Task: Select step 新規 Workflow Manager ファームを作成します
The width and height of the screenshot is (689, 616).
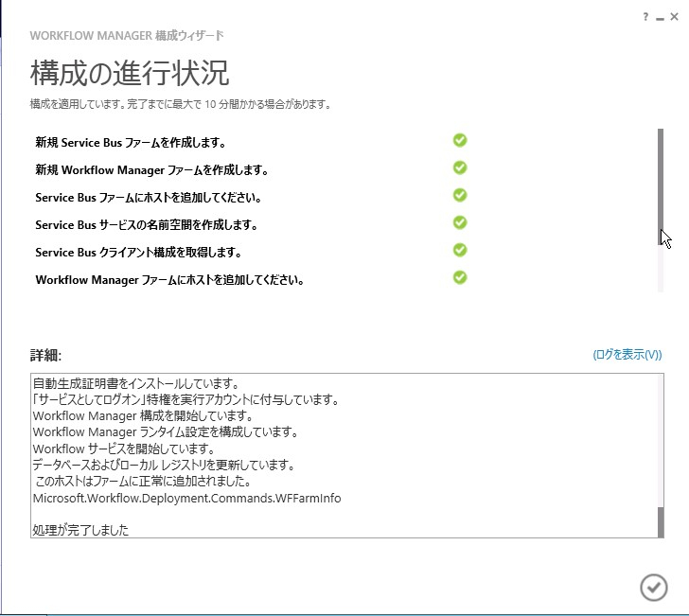Action: pyautogui.click(x=151, y=170)
